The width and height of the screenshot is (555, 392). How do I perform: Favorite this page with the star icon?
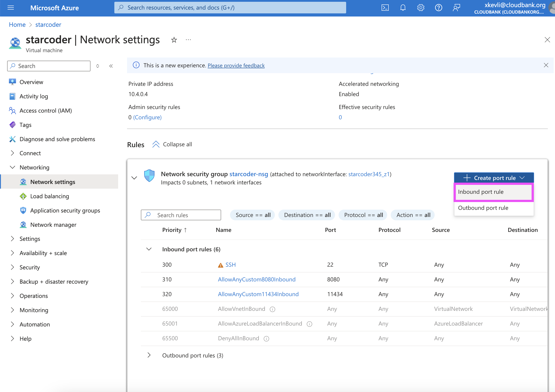[174, 40]
